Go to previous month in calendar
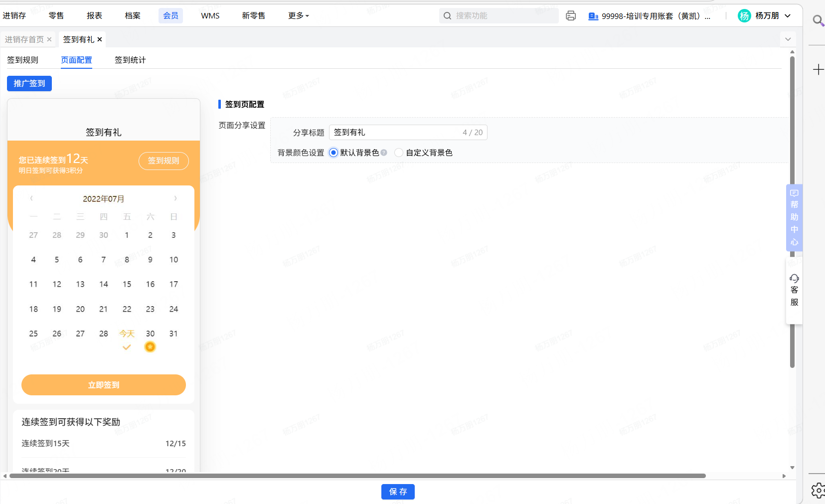The height and width of the screenshot is (504, 825). 31,198
